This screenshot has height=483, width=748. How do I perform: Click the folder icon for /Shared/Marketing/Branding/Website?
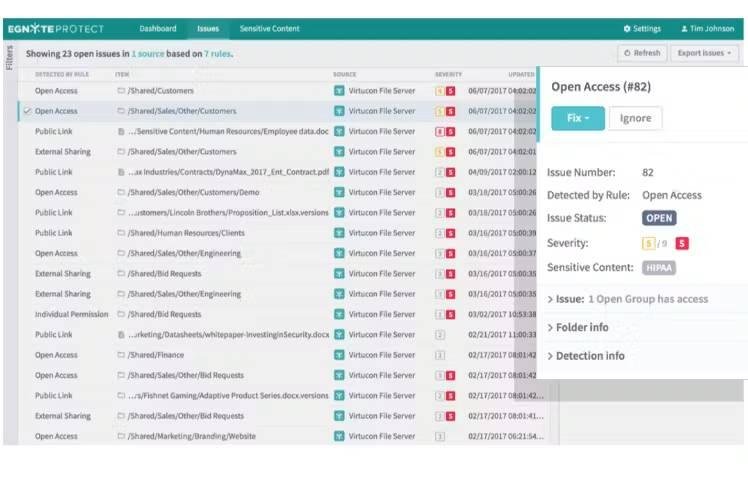coord(121,436)
